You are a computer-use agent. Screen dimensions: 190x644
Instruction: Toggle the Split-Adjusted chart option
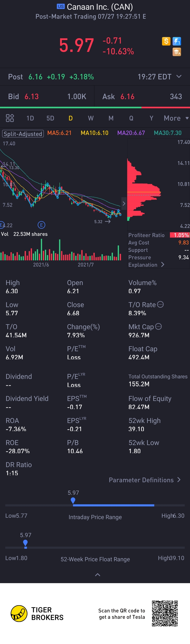point(23,134)
